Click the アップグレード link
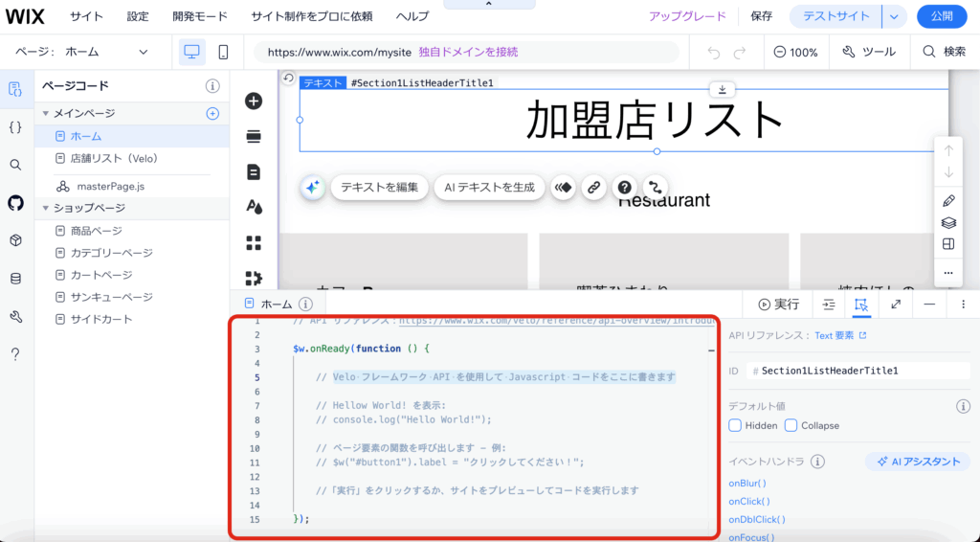This screenshot has height=542, width=980. (687, 17)
